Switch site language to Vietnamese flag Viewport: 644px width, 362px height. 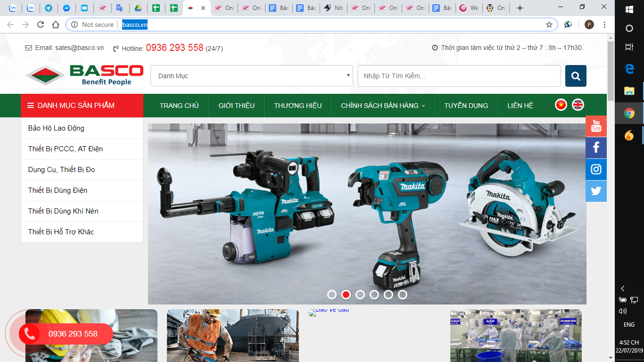[561, 105]
